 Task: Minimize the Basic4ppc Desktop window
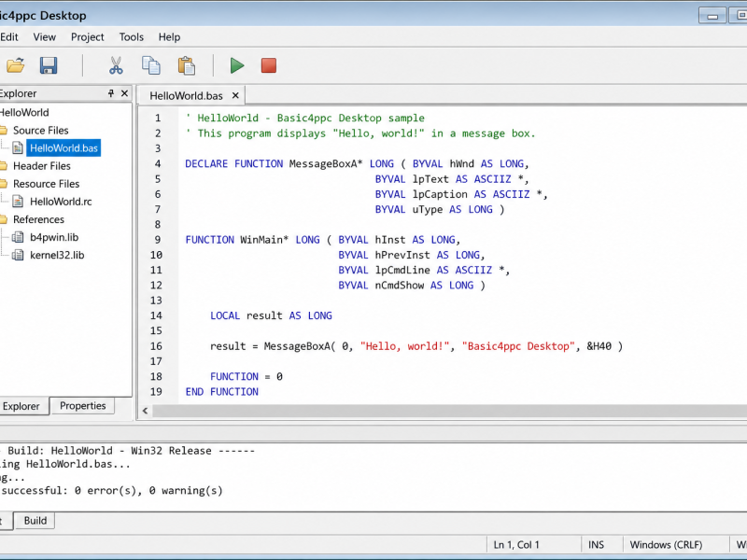click(x=712, y=16)
